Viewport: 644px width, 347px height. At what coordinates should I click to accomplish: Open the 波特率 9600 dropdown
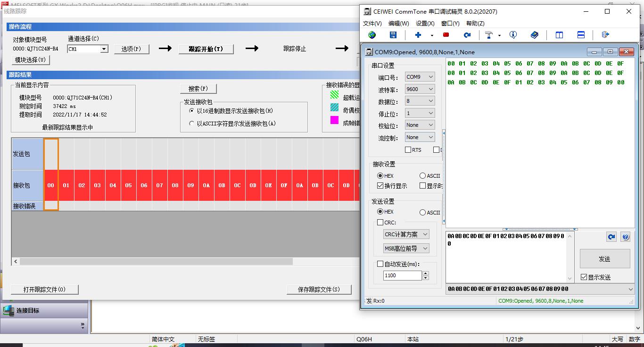[x=420, y=89]
